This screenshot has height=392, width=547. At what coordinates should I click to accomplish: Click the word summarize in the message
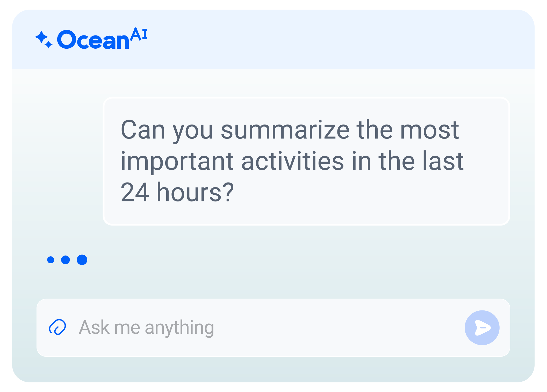(285, 130)
